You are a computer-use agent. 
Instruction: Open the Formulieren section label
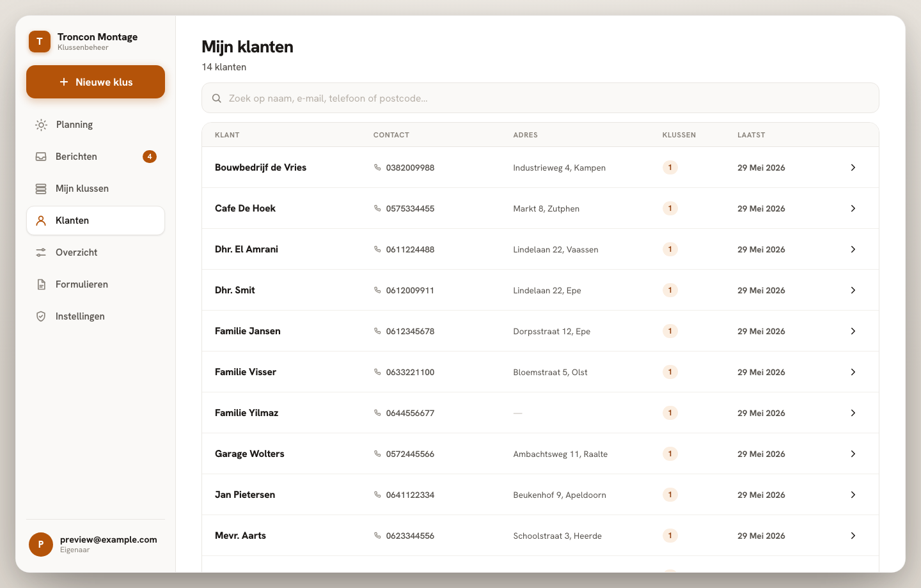(82, 284)
